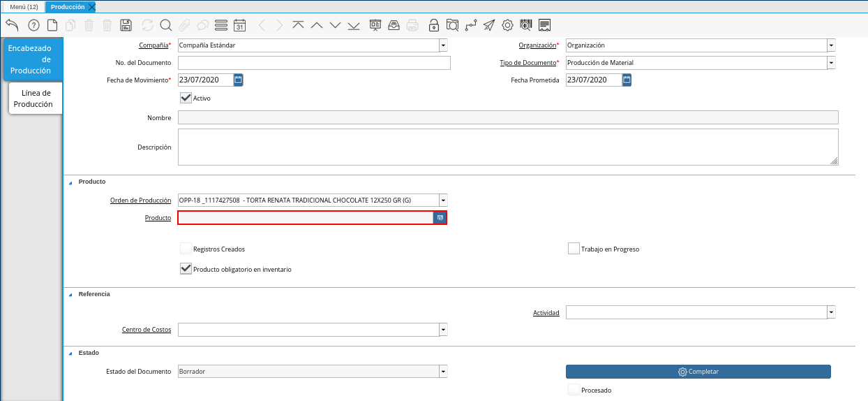This screenshot has width=868, height=401.
Task: Click into the Descripción text area
Action: (507, 147)
